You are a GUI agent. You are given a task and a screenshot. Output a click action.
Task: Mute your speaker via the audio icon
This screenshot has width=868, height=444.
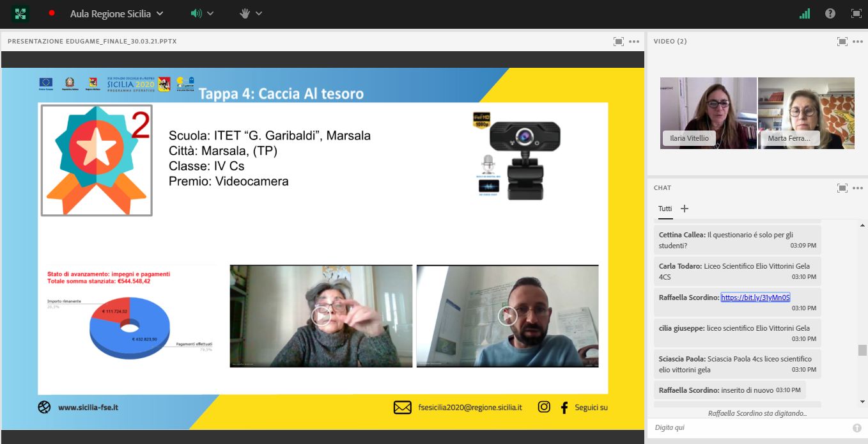pyautogui.click(x=195, y=13)
